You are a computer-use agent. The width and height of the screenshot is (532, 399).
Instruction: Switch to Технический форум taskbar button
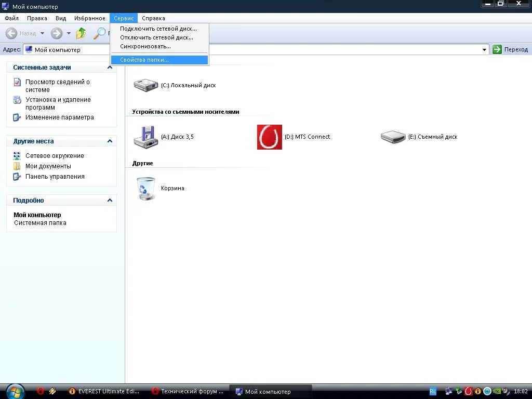tap(188, 391)
